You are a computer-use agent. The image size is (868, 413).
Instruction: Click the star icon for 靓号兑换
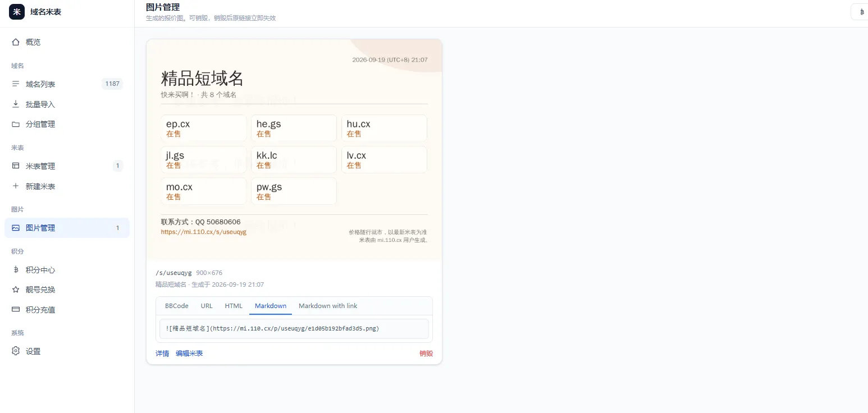coord(16,290)
